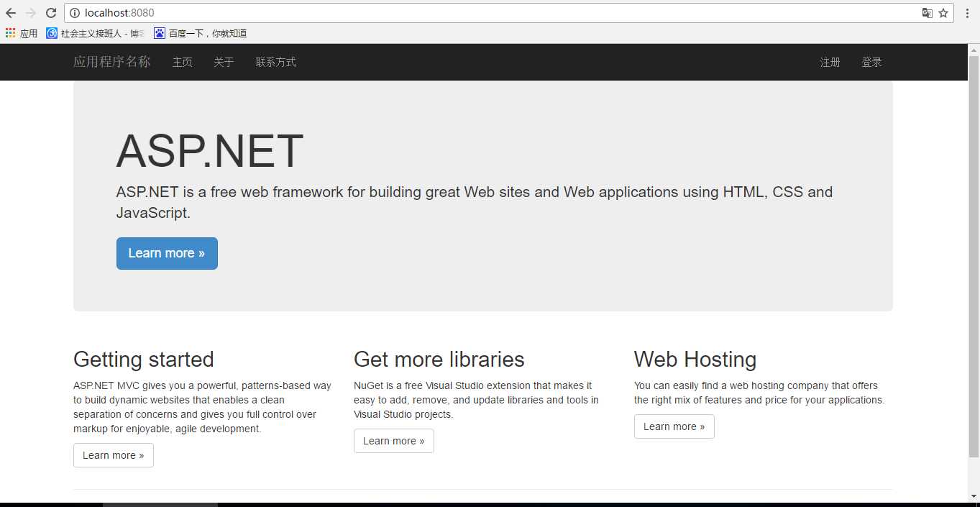Click the blue Learn more button

[167, 253]
